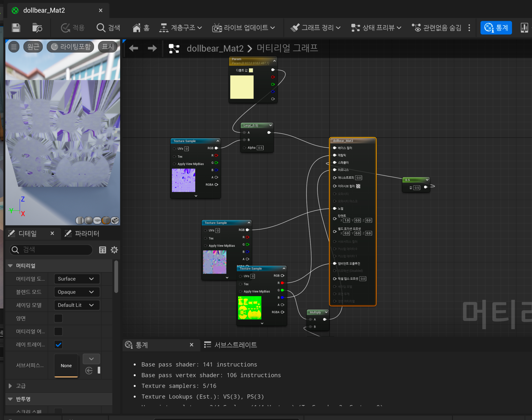Select the dollbear_Mat2 editor tab

pyautogui.click(x=44, y=10)
